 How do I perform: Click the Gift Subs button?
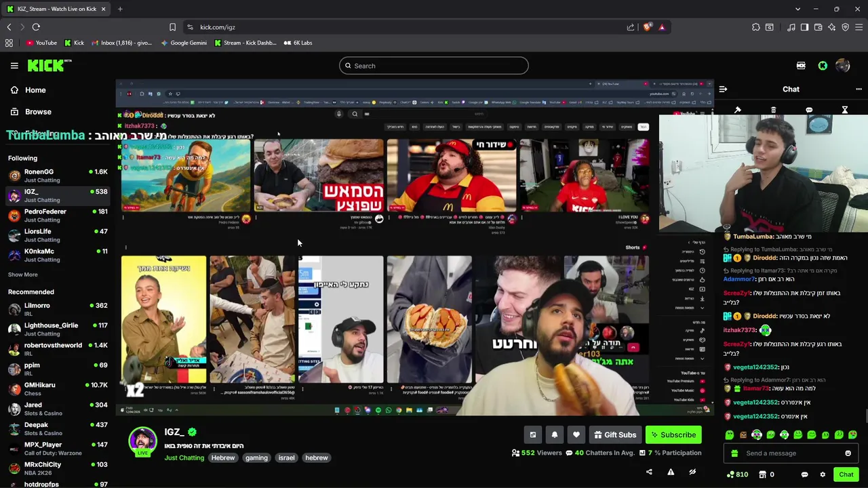(615, 435)
